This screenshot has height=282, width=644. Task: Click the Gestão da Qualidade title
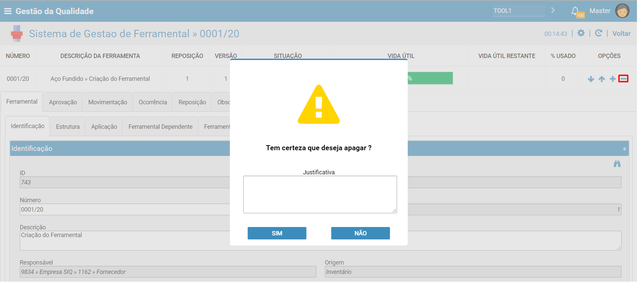pyautogui.click(x=55, y=11)
